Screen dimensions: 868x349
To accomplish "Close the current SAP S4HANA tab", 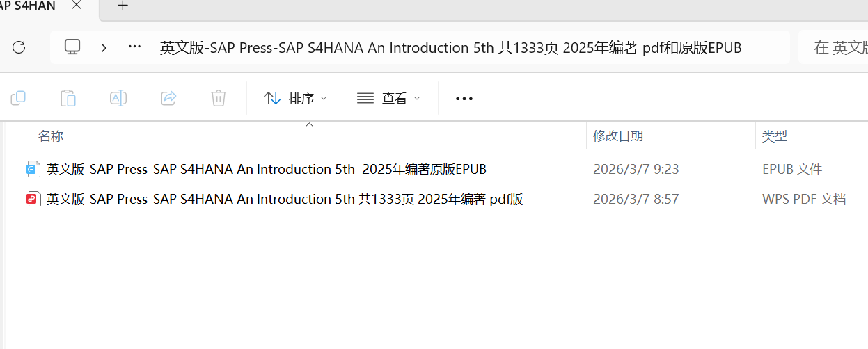I will 77,6.
